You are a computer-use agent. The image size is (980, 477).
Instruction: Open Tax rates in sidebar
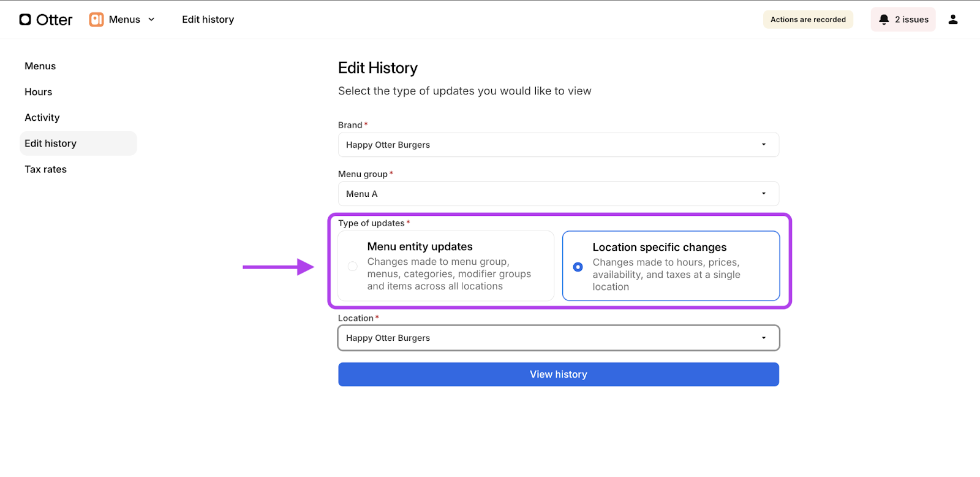46,169
